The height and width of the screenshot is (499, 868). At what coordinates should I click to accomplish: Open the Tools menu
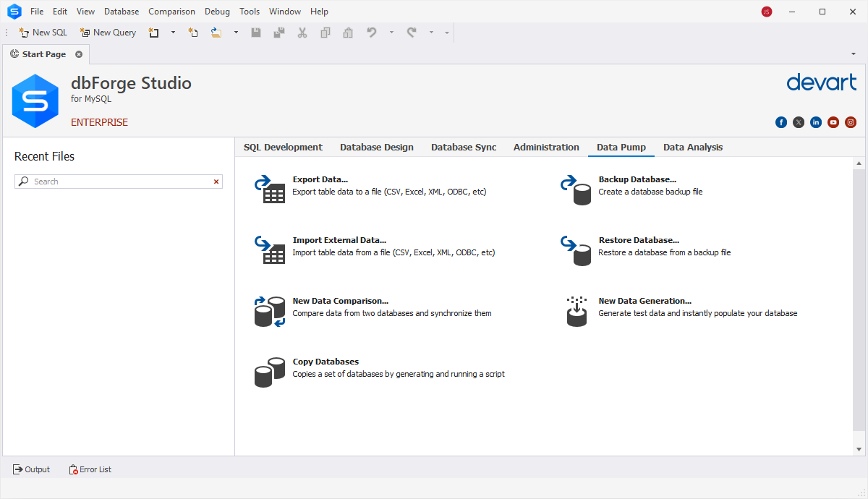coord(250,12)
